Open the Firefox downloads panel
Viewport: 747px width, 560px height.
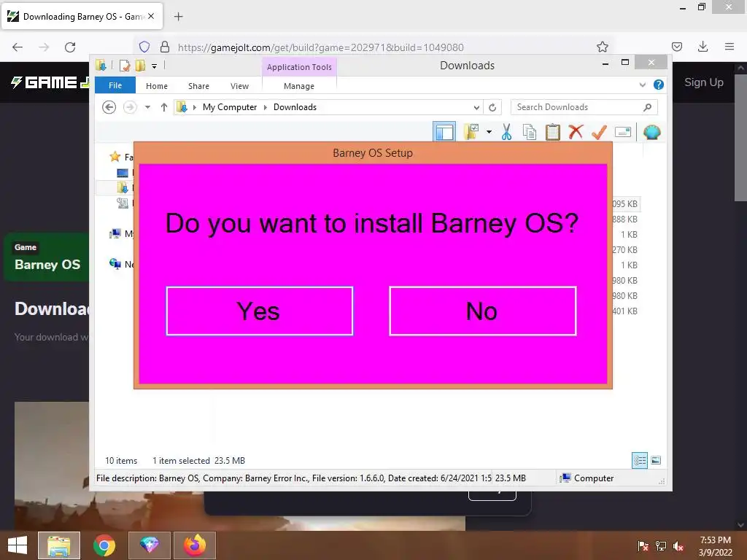click(x=703, y=47)
